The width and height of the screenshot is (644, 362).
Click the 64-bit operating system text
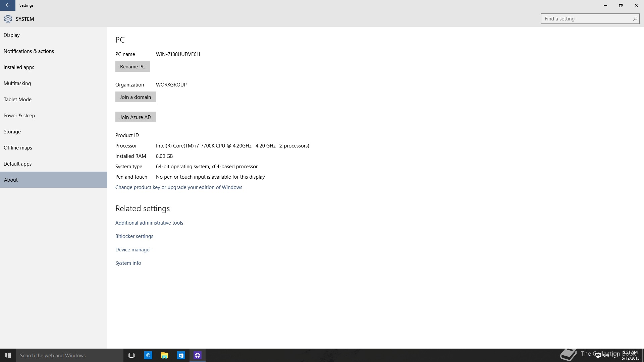point(207,166)
